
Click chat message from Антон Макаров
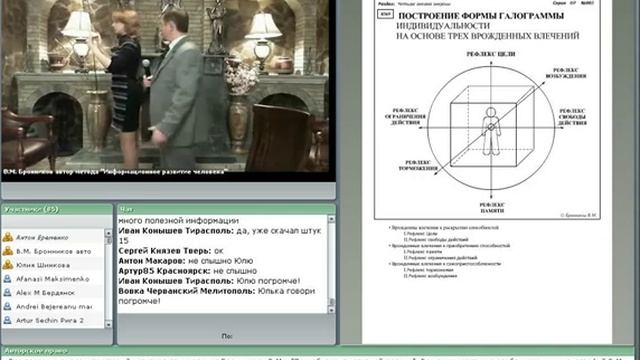pyautogui.click(x=186, y=260)
